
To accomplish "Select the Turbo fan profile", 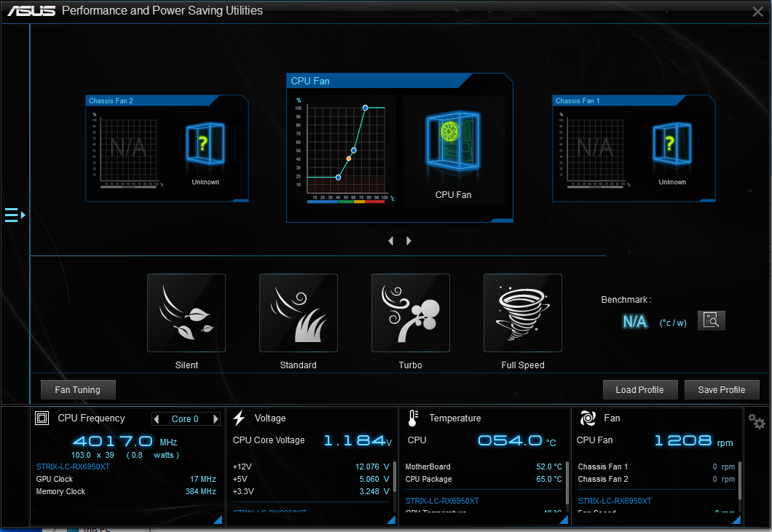I will coord(410,313).
